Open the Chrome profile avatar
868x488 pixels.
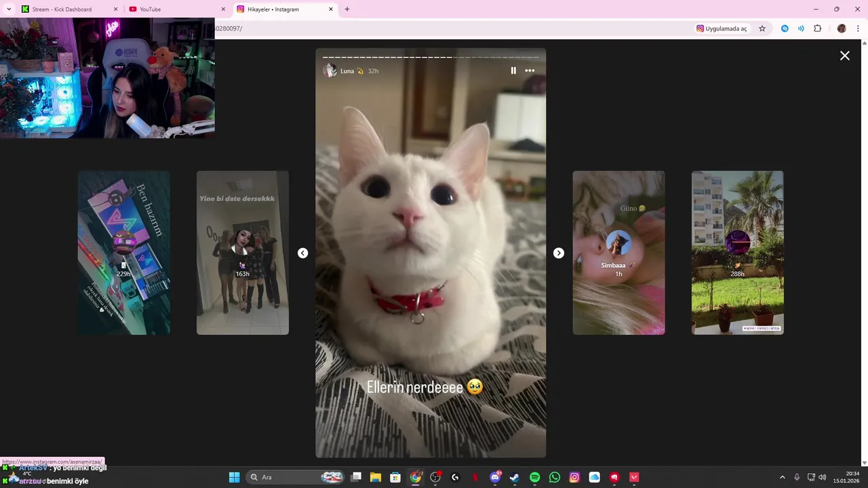point(842,28)
